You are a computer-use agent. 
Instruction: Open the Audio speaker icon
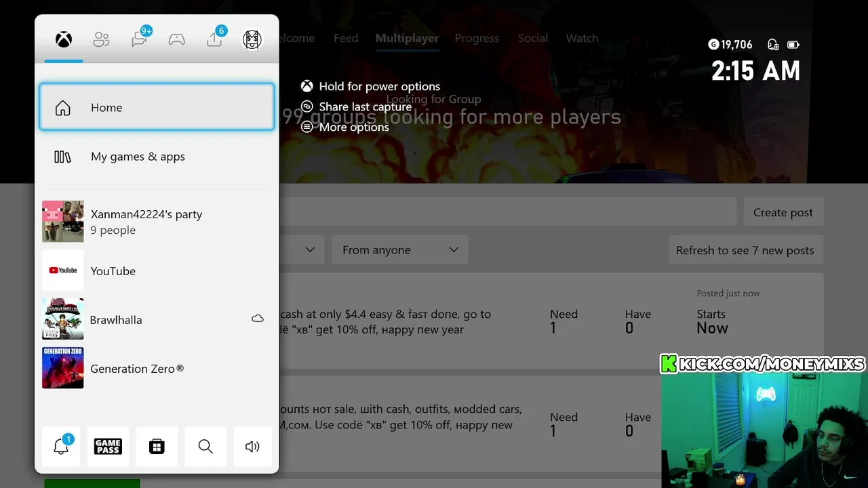[252, 446]
